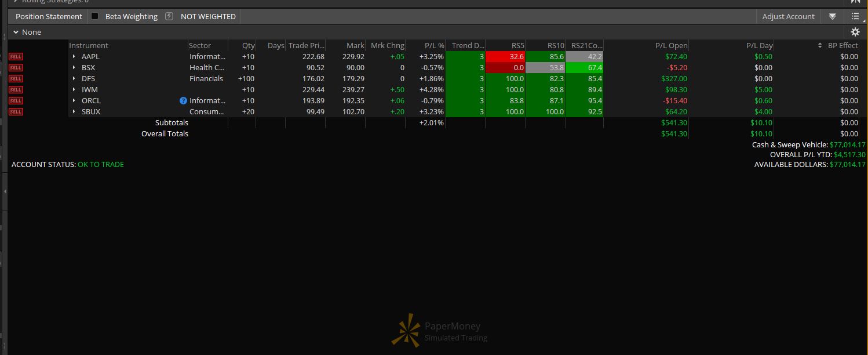Screen dimensions: 868x355
Task: Click the 176.02 trade price cell
Action: [x=313, y=79]
